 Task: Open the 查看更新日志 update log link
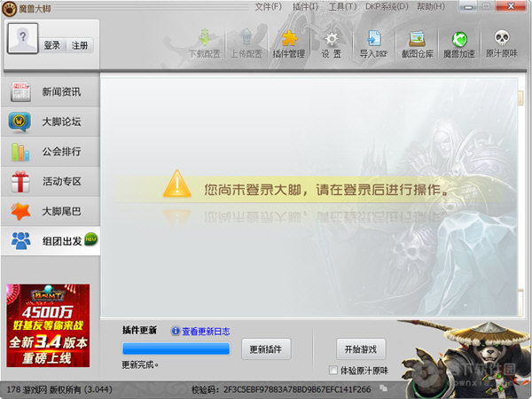pos(206,331)
